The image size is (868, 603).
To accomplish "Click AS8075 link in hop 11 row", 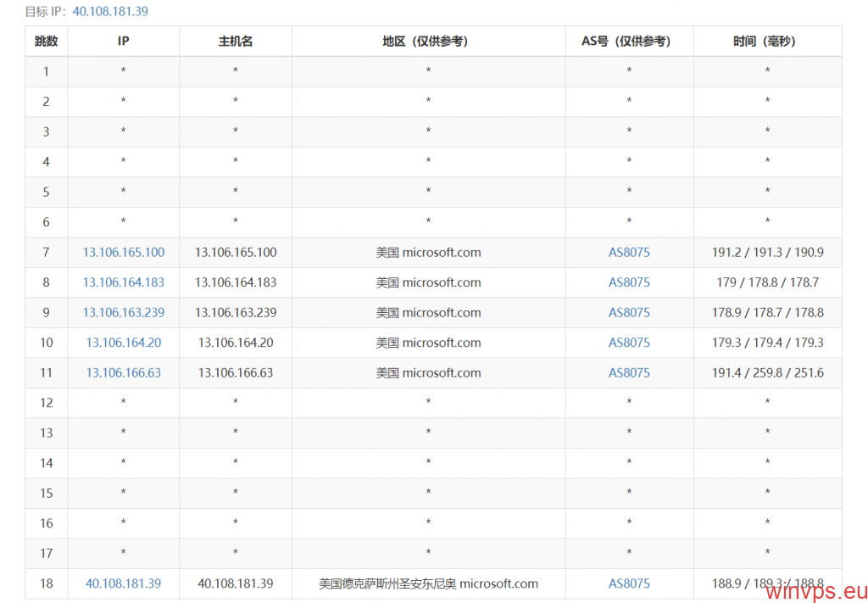I will [629, 373].
